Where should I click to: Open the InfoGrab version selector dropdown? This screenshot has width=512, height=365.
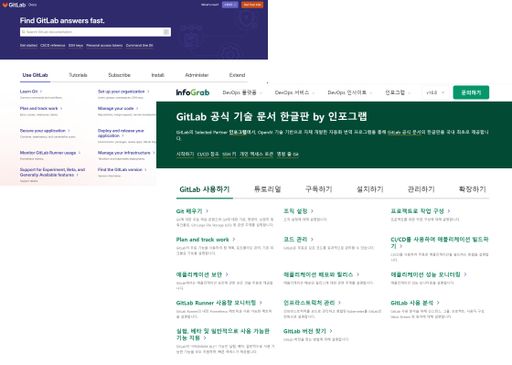coord(435,92)
